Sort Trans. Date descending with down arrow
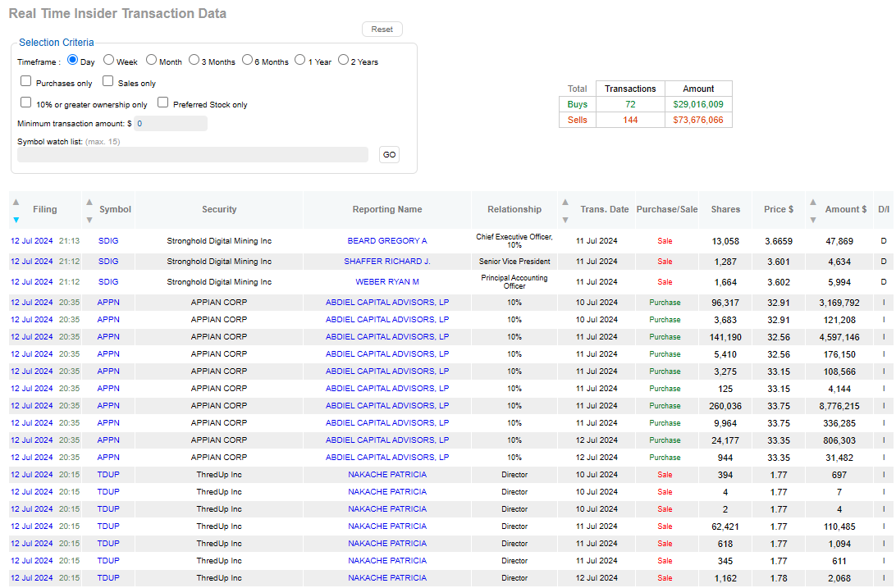The width and height of the screenshot is (896, 588). tap(565, 220)
